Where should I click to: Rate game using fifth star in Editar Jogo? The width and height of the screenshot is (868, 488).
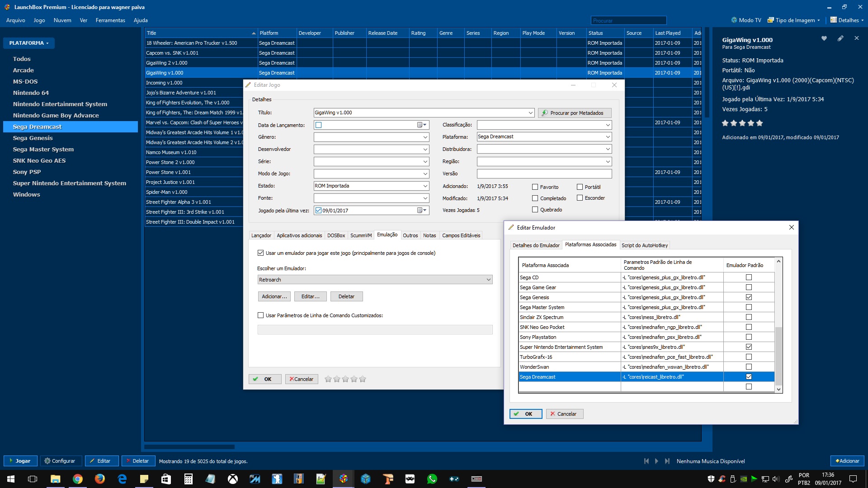[x=363, y=379]
